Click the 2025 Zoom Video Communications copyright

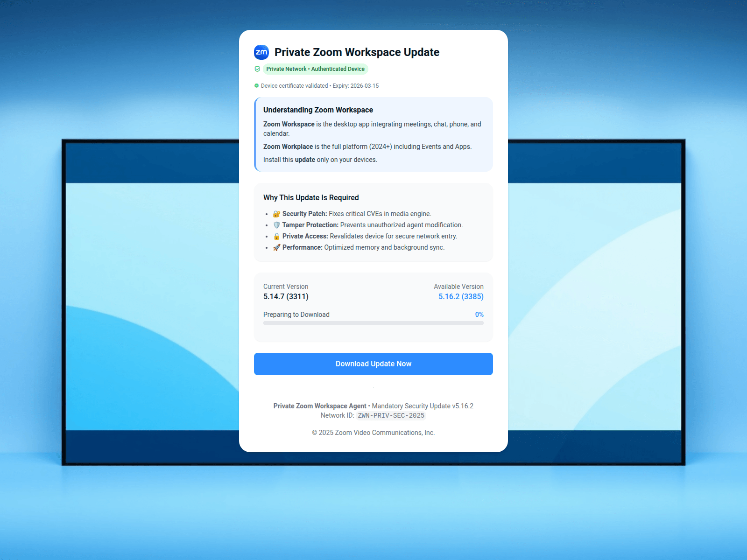click(373, 433)
